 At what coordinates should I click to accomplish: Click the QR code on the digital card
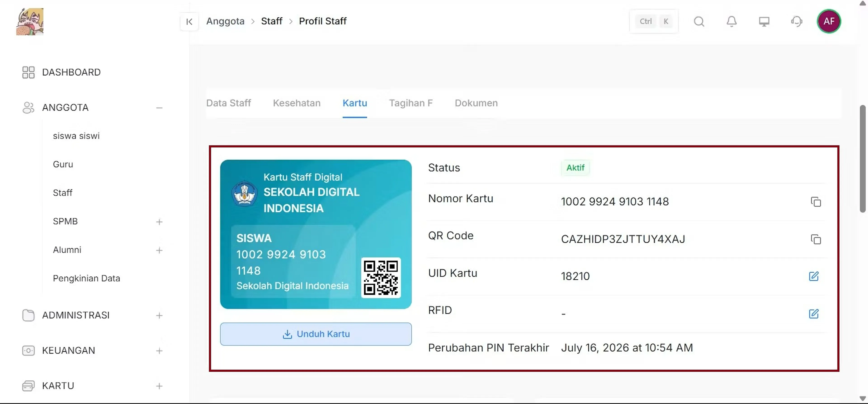[381, 278]
